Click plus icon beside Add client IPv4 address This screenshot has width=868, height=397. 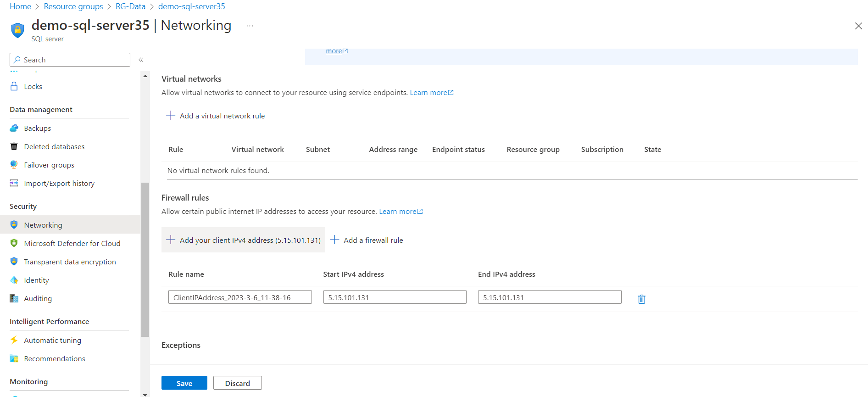(x=171, y=240)
